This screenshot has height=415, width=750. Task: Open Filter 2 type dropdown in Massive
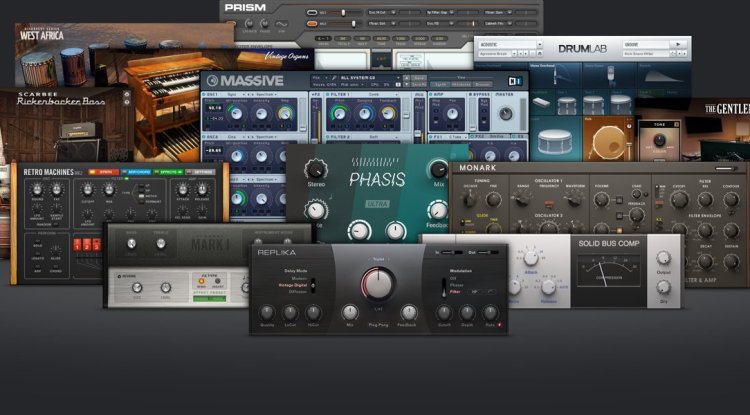376,137
